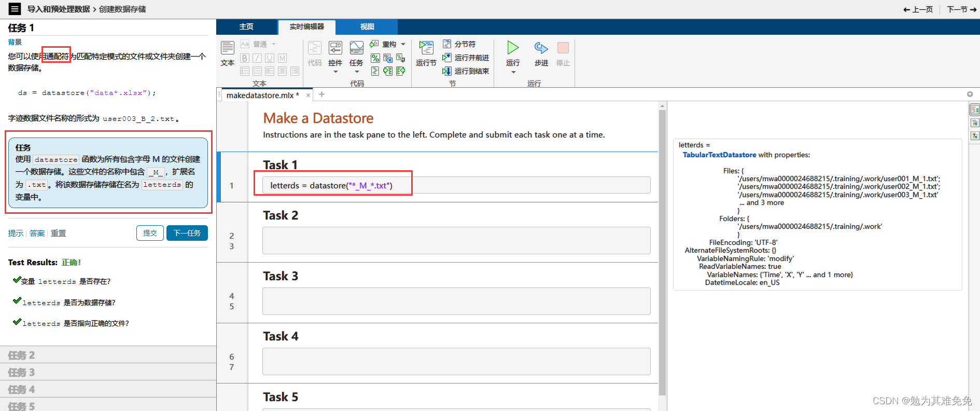Screen dimensions: 980x411
Task: Click the 下一任务 next task button
Action: tap(187, 233)
